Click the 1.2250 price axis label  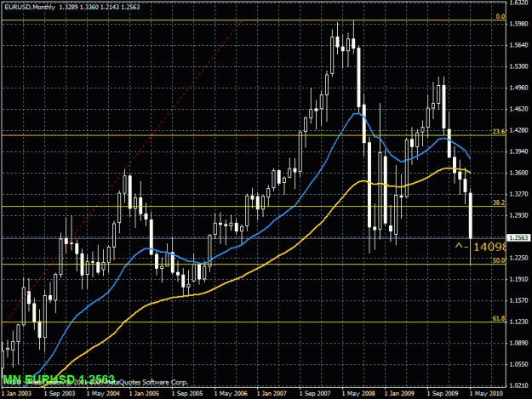point(518,258)
